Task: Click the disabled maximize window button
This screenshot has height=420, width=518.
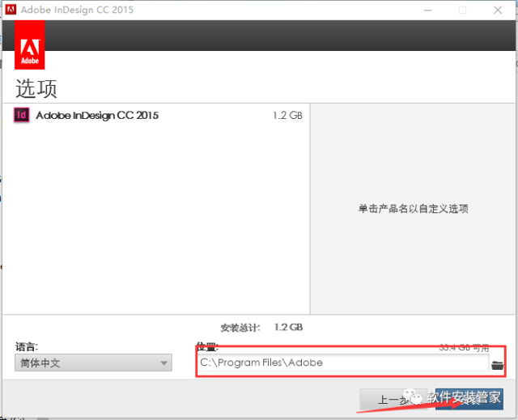Action: coord(462,11)
